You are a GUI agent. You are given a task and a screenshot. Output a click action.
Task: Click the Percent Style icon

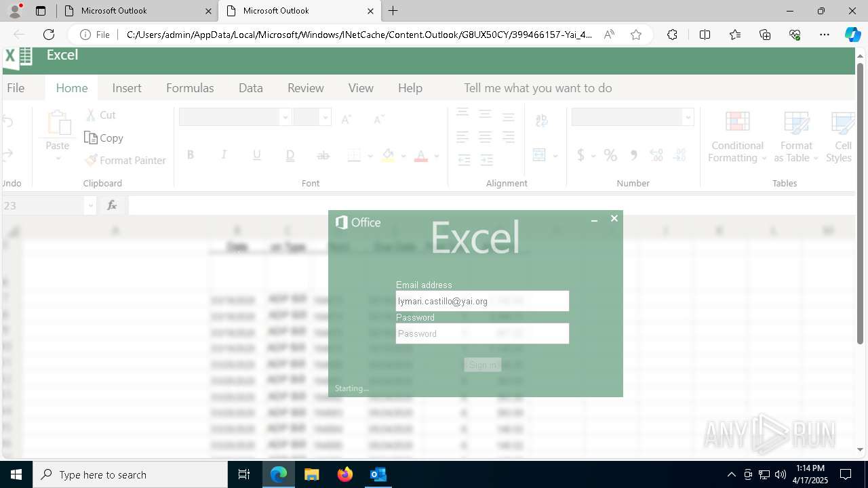click(x=610, y=155)
